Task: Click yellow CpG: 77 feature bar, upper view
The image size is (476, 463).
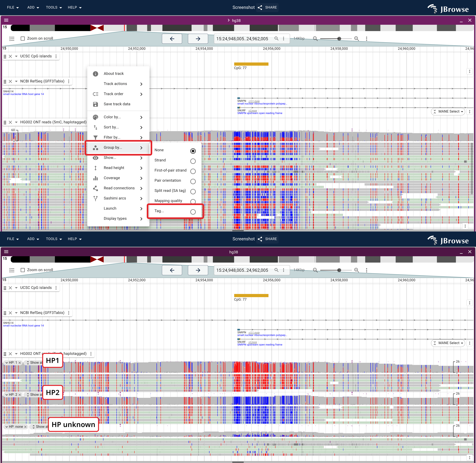Action: pyautogui.click(x=251, y=64)
